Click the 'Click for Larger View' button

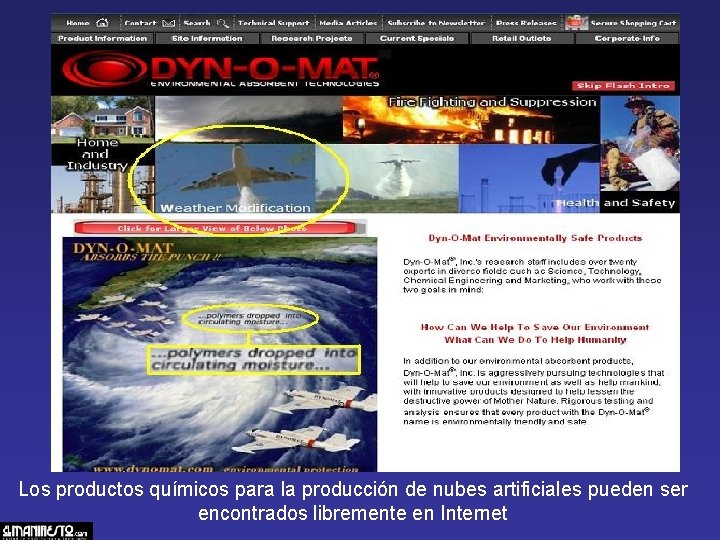pyautogui.click(x=214, y=228)
